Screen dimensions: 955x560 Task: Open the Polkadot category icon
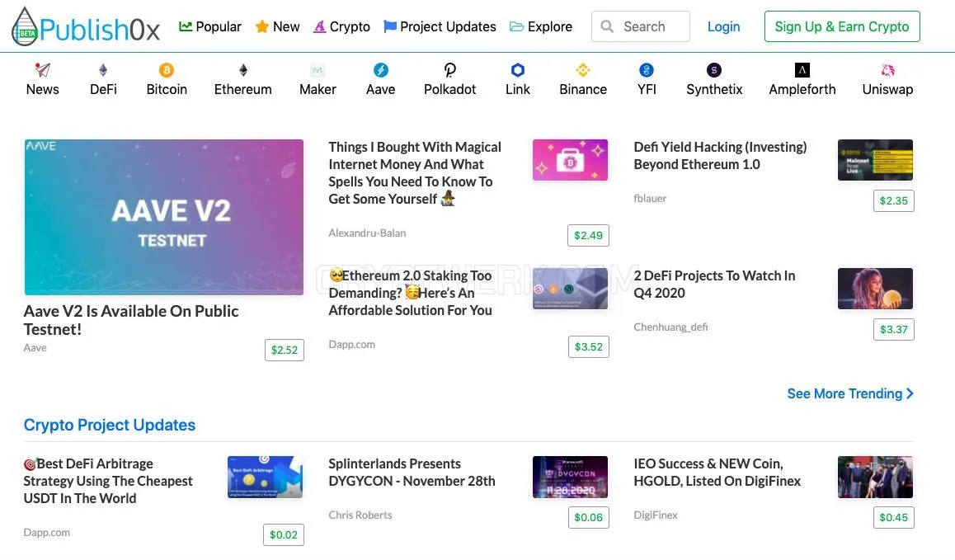450,70
